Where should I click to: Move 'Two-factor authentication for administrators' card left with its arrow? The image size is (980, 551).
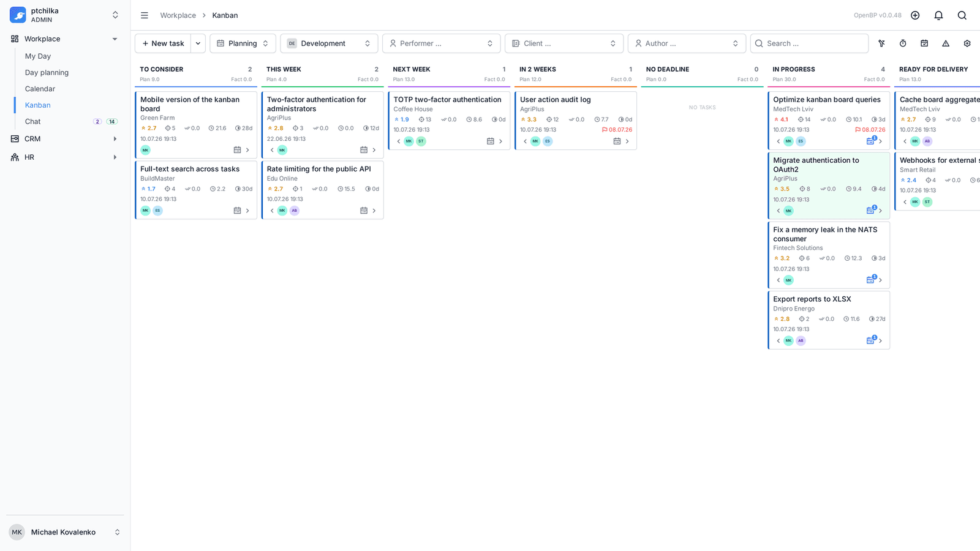coord(272,150)
